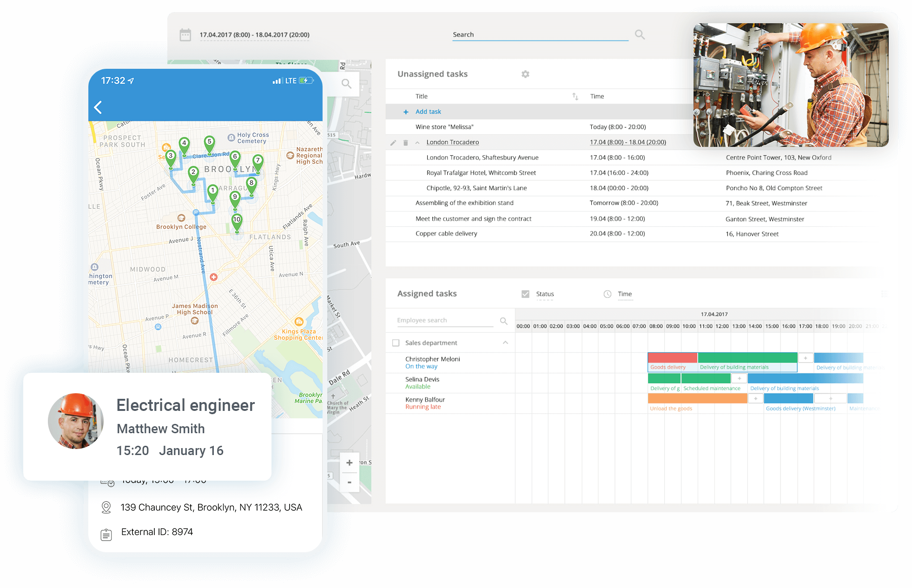This screenshot has height=588, width=912.
Task: Click 08:00 hour in timeline header
Action: tap(656, 326)
